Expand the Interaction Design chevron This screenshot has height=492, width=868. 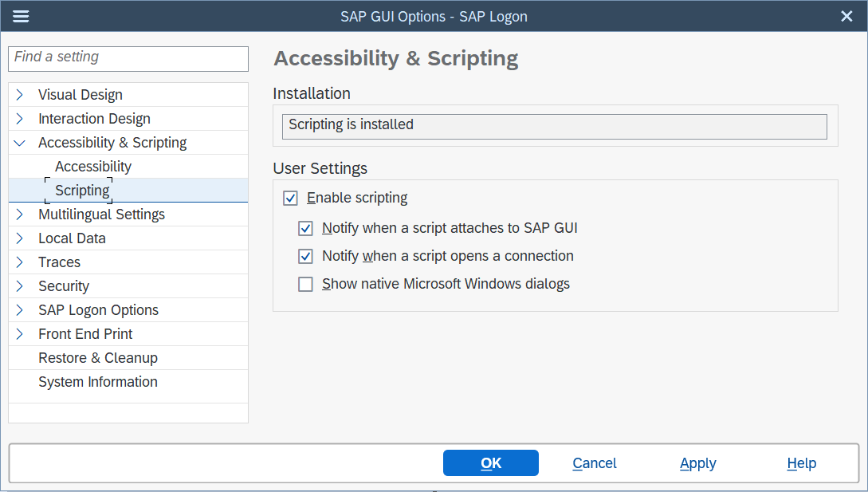20,119
